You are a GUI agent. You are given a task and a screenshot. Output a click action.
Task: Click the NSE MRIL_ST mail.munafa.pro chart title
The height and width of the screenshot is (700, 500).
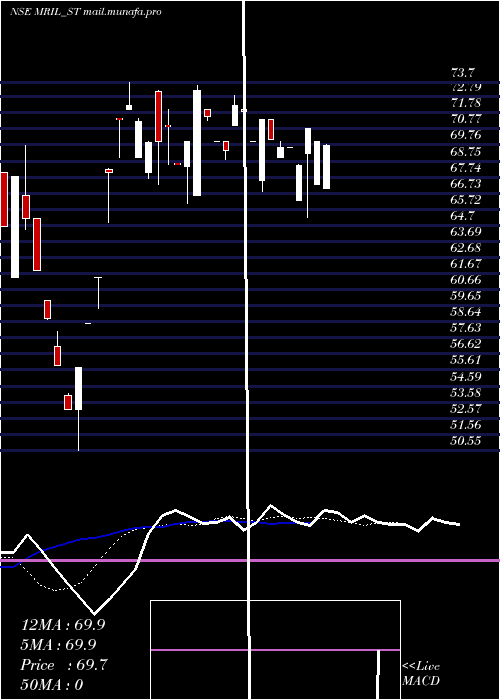[x=86, y=12]
